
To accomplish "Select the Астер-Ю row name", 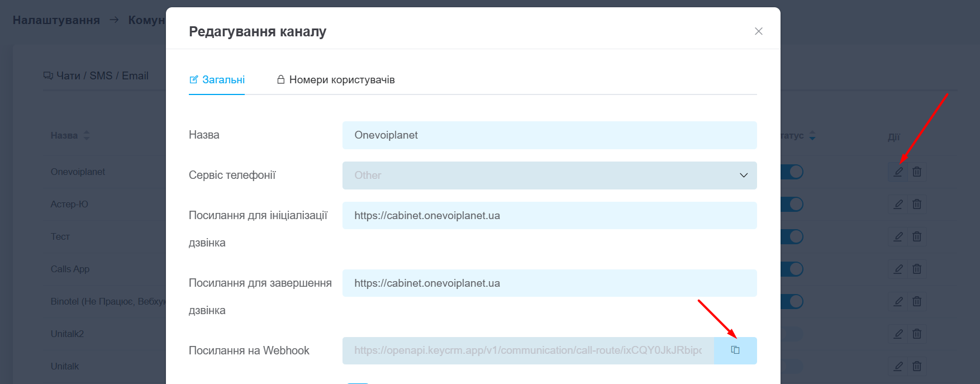I will 69,204.
